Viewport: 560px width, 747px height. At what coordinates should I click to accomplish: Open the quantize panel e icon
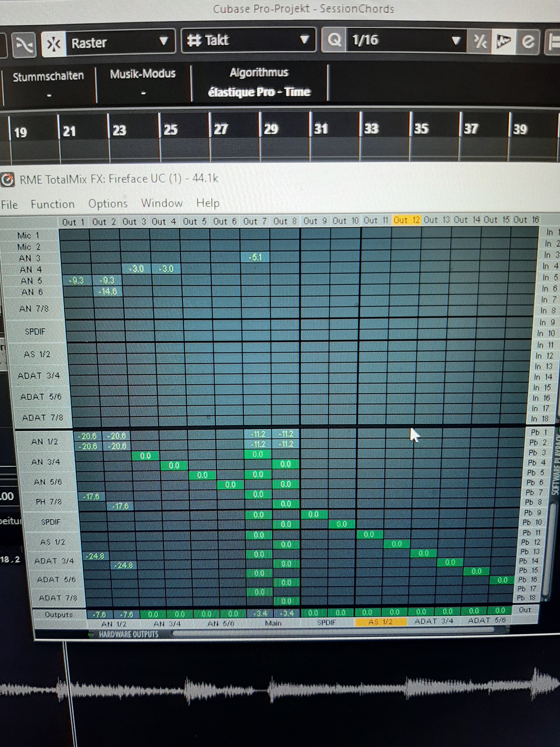click(528, 42)
